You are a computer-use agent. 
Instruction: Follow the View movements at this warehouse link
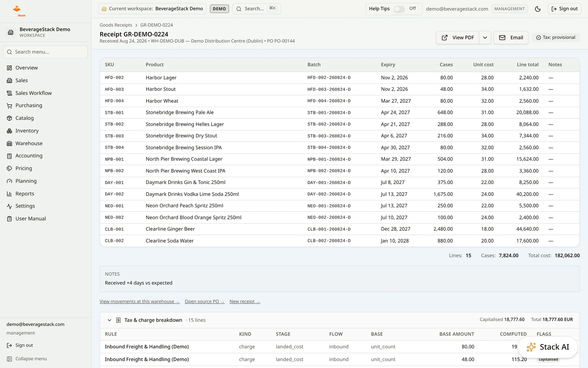point(139,301)
